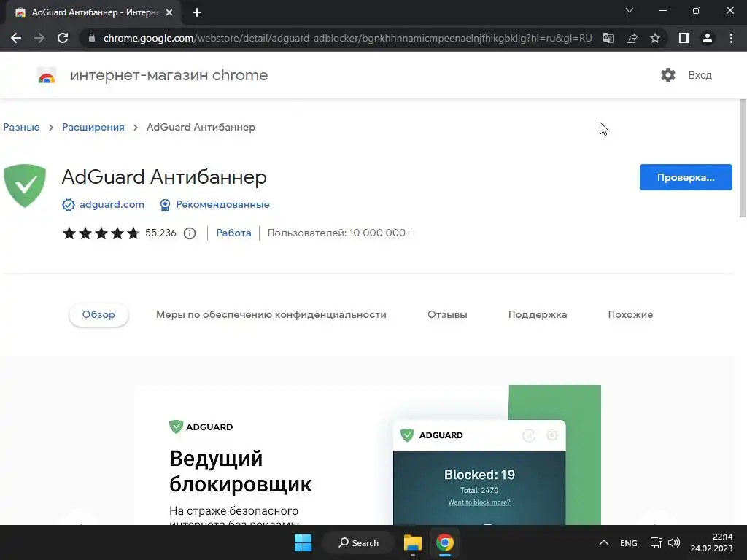Click the five-star rating

(101, 233)
